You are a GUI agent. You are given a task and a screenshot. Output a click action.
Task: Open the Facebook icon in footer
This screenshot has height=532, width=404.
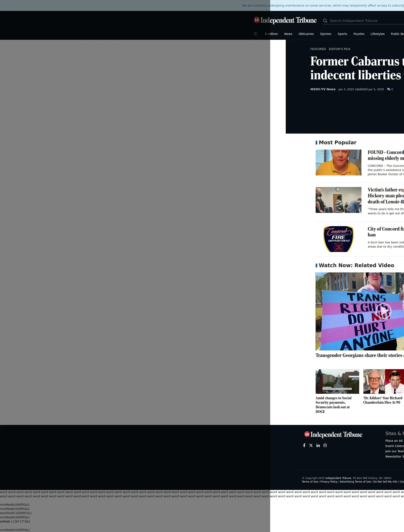[x=304, y=445]
